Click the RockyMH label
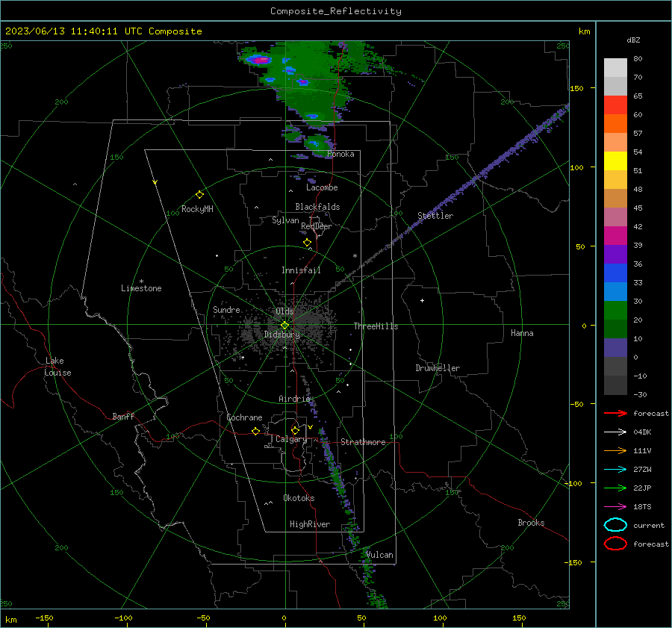This screenshot has height=628, width=672. click(x=197, y=209)
